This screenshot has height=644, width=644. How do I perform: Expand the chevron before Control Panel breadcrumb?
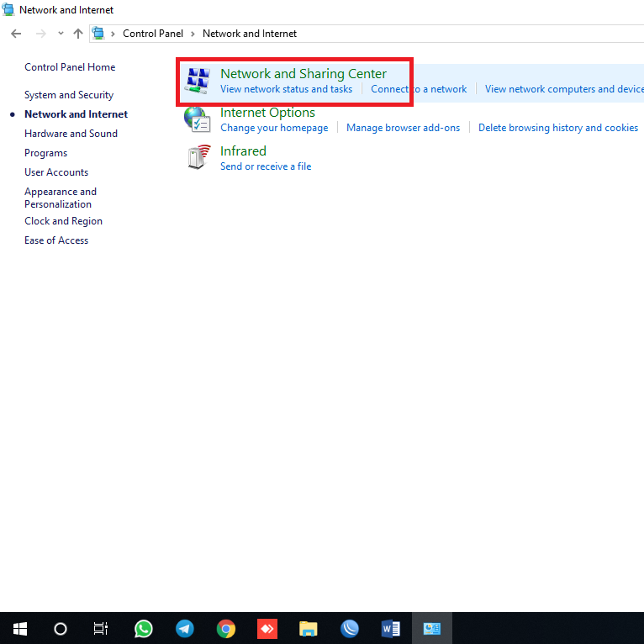pyautogui.click(x=113, y=34)
